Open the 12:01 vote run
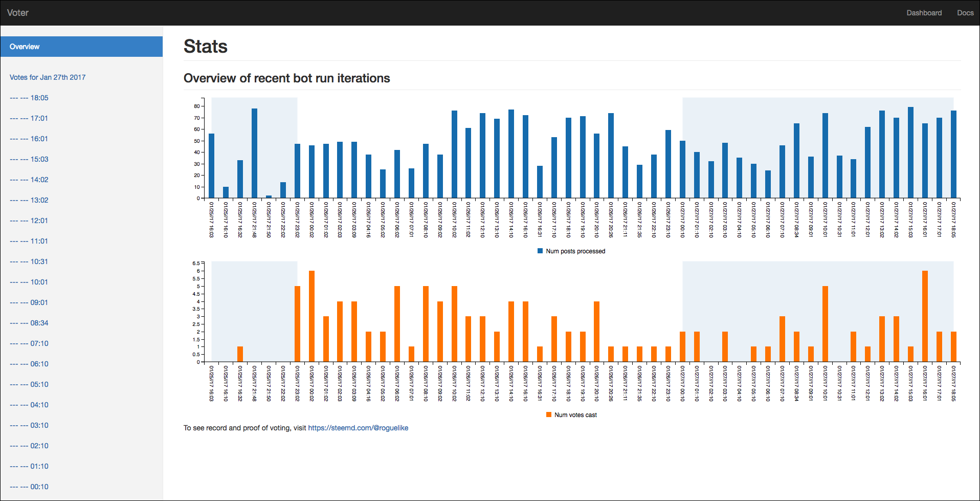 point(29,221)
